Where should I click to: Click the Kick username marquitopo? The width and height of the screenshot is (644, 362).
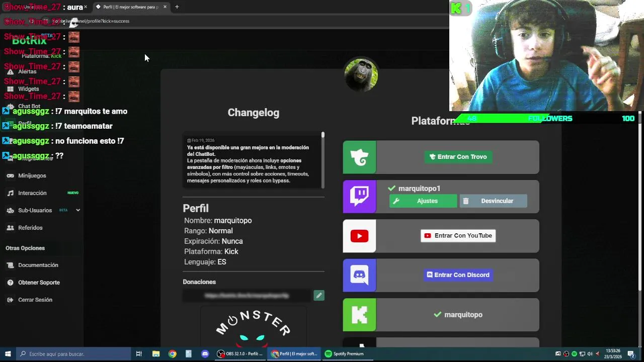463,315
